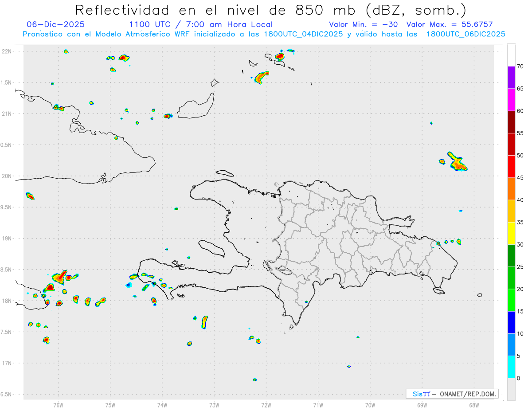Select the date text '06-Dic-2025'
532x411 pixels.
click(x=55, y=24)
